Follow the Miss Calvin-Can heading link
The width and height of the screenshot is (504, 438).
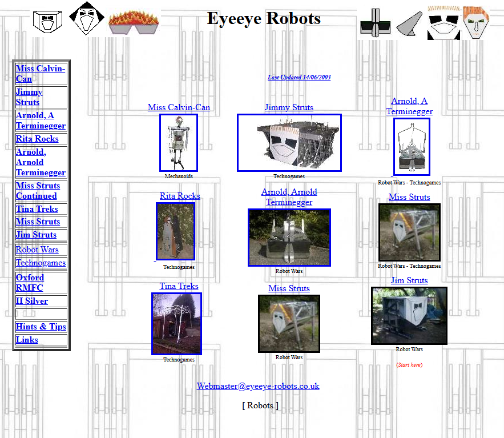tap(179, 107)
